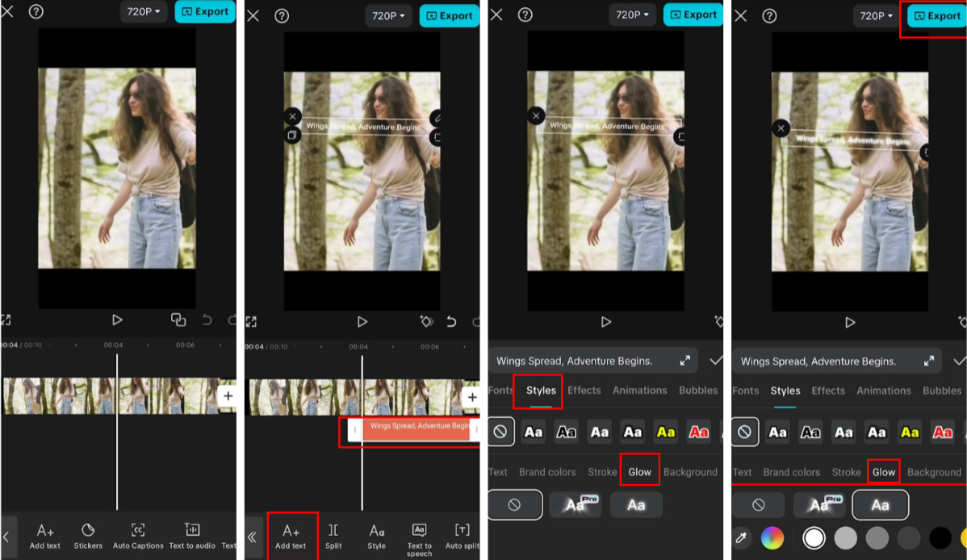Choose the Pro glow Aa preset in third screen
This screenshot has width=967, height=560.
(576, 505)
